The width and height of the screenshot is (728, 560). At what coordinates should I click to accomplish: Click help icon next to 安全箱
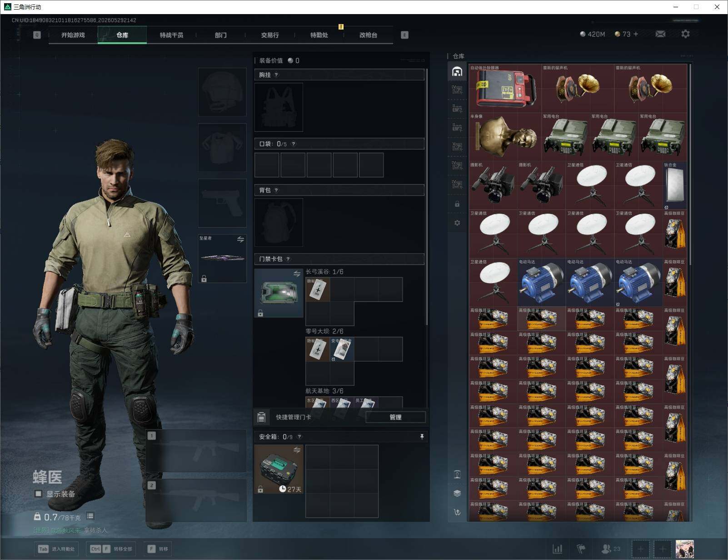tap(299, 437)
